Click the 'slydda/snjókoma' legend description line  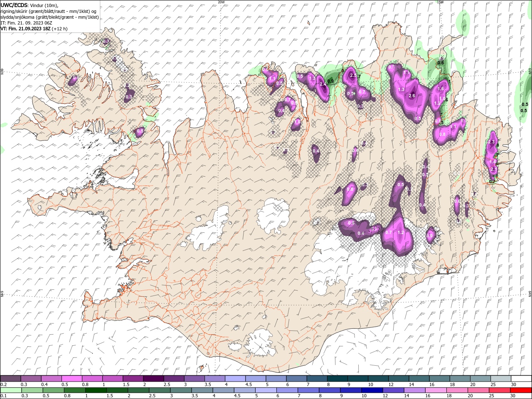(x=49, y=17)
